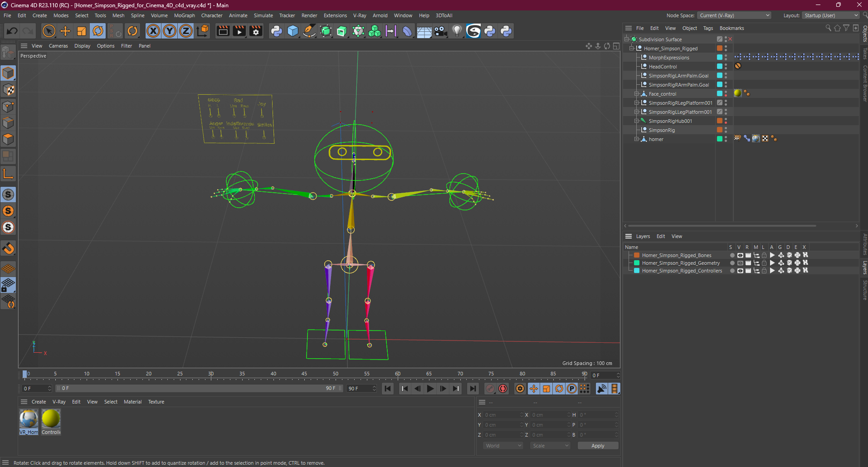Screen dimensions: 868x467
Task: Go to end of animation
Action: point(473,389)
